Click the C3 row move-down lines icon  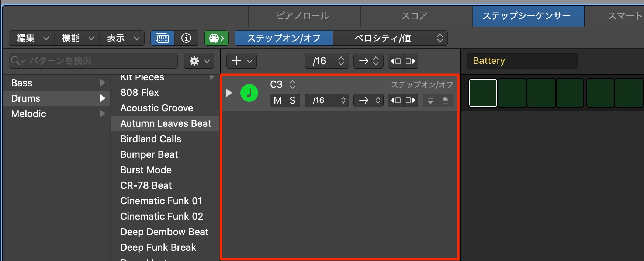430,100
